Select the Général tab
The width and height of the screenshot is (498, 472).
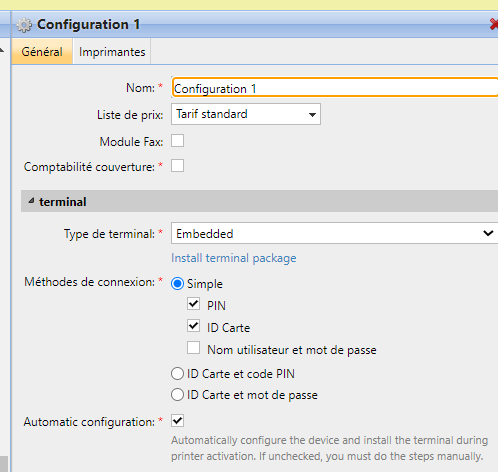pyautogui.click(x=42, y=52)
